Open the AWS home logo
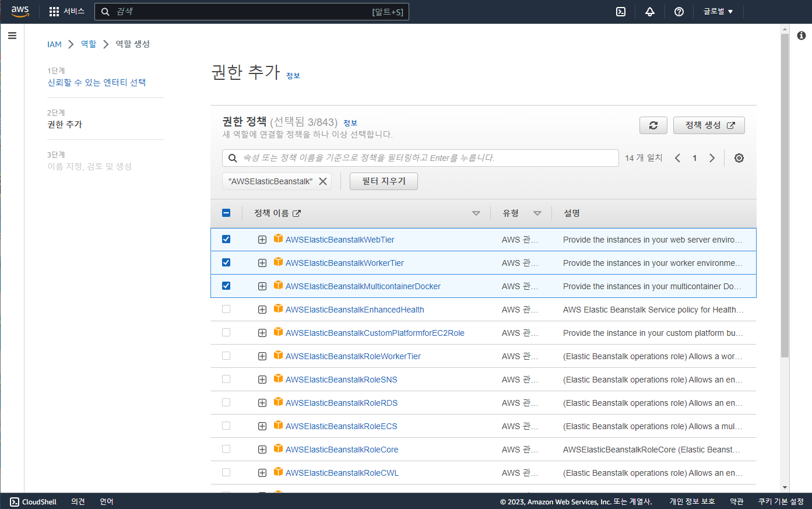This screenshot has height=509, width=812. [x=20, y=12]
